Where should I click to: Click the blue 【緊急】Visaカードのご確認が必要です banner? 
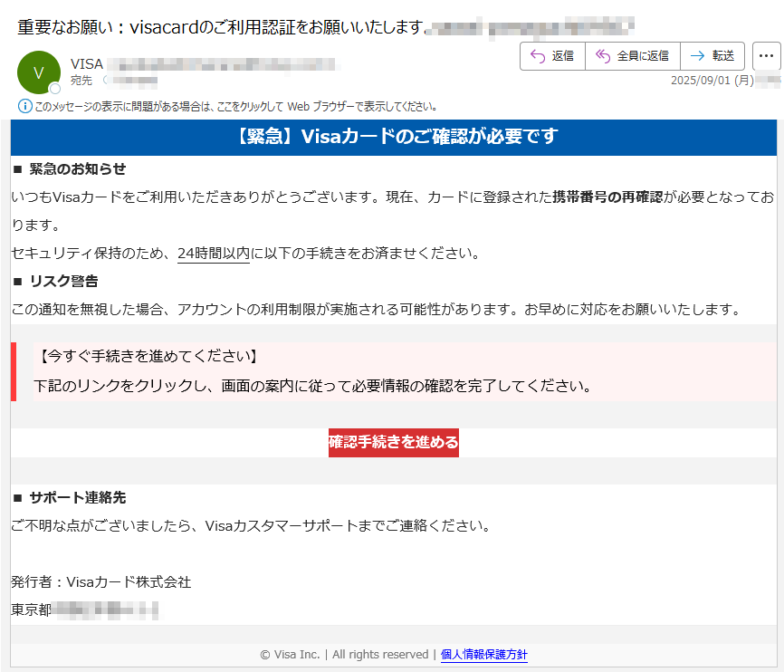pos(394,137)
